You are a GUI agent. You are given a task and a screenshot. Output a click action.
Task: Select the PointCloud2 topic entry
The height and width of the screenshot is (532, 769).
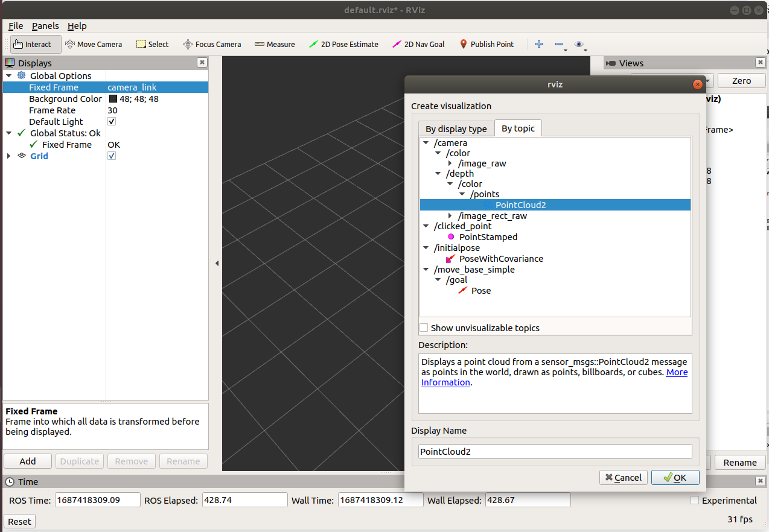[x=555, y=205]
